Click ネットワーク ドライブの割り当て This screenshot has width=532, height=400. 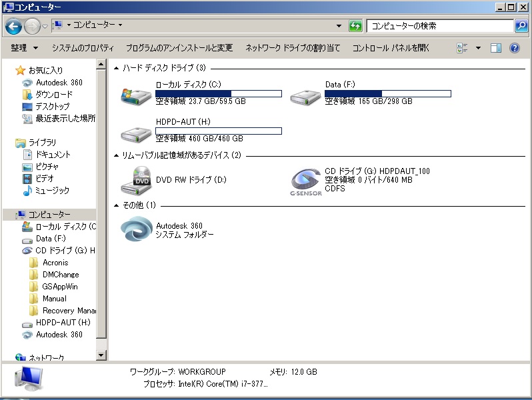(x=293, y=48)
